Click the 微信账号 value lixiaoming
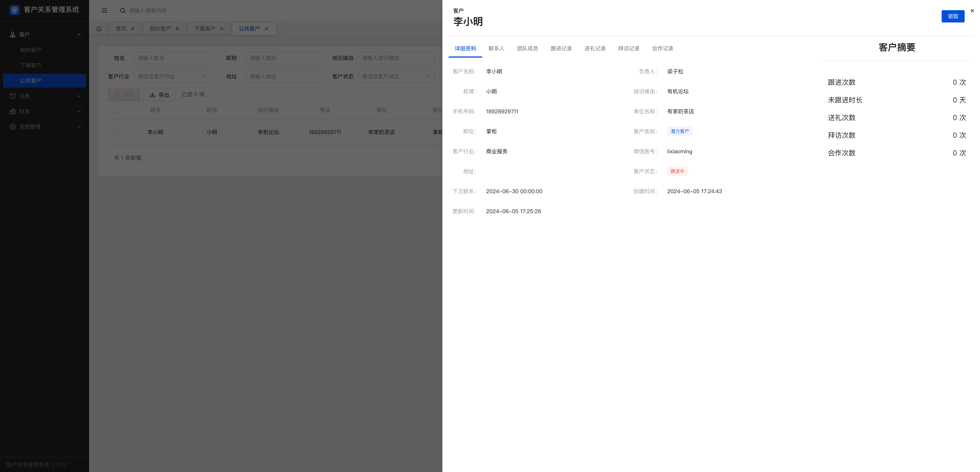 click(680, 151)
